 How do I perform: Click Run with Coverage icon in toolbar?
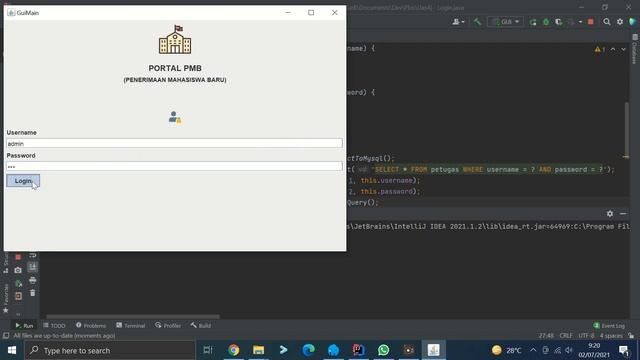point(558,22)
